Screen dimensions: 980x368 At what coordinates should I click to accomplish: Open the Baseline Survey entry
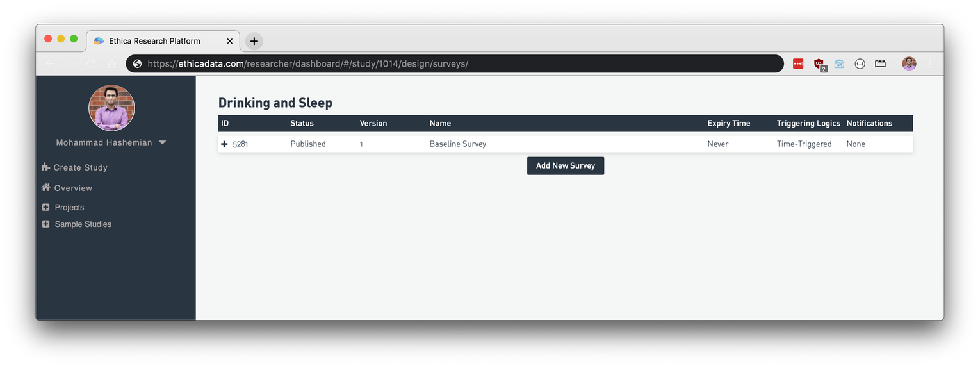(457, 144)
